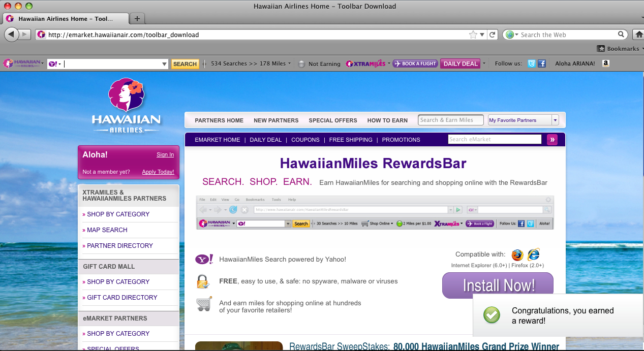This screenshot has height=351, width=644.
Task: Open SHOP BY CATEGORY under eMarket Partners
Action: click(118, 334)
